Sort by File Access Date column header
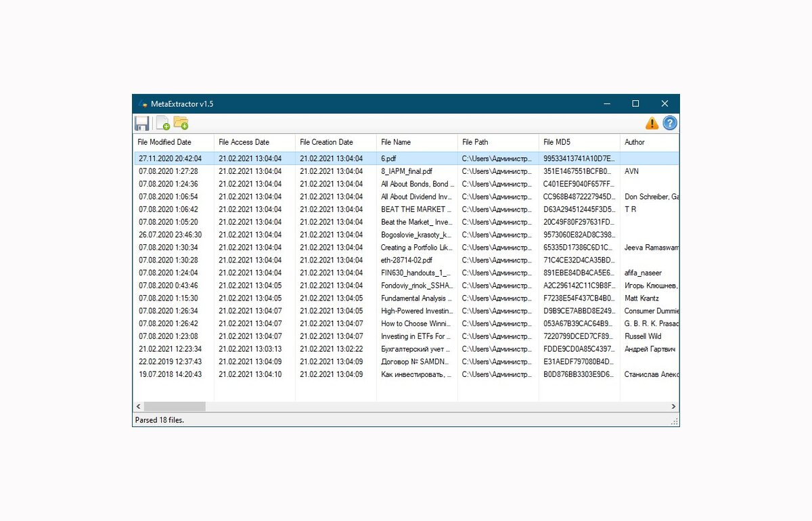 pos(254,142)
